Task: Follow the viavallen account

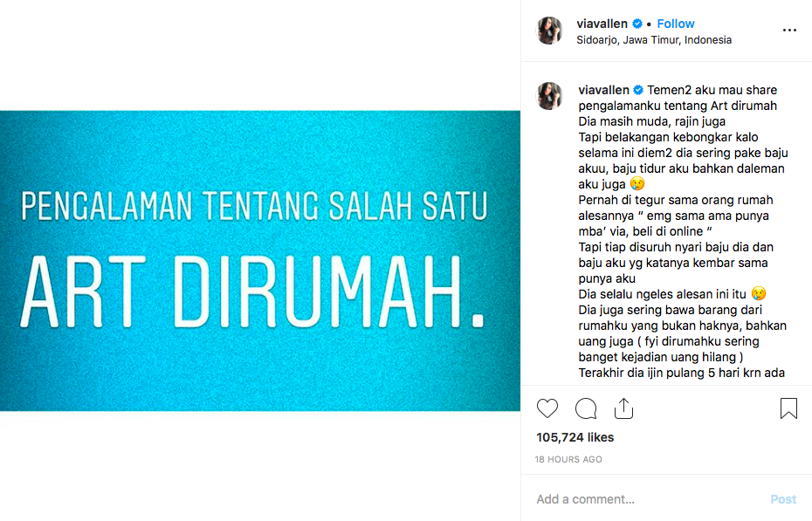Action: pos(675,24)
